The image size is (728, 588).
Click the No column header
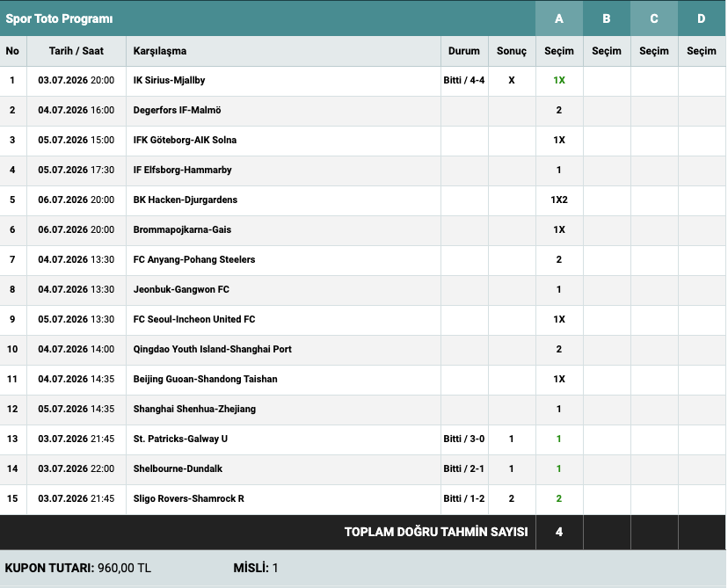[x=12, y=51]
